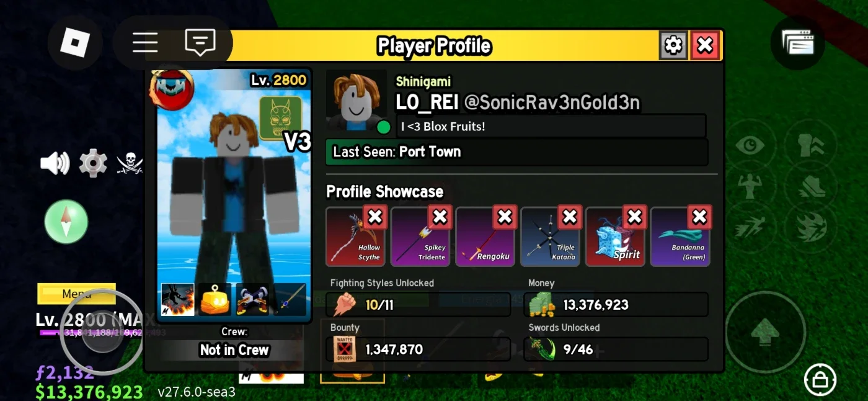Tap the jump arrow button
The image size is (868, 401).
point(766,331)
